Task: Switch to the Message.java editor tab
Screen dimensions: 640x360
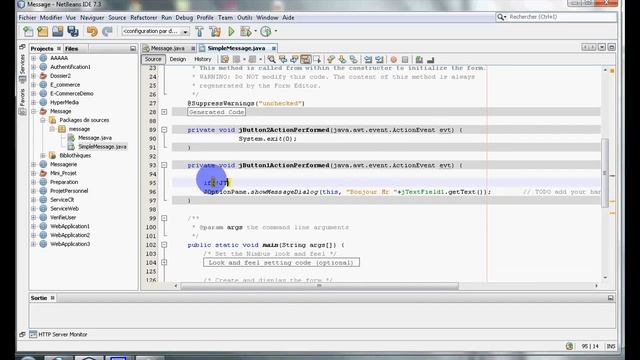Action: coord(168,48)
